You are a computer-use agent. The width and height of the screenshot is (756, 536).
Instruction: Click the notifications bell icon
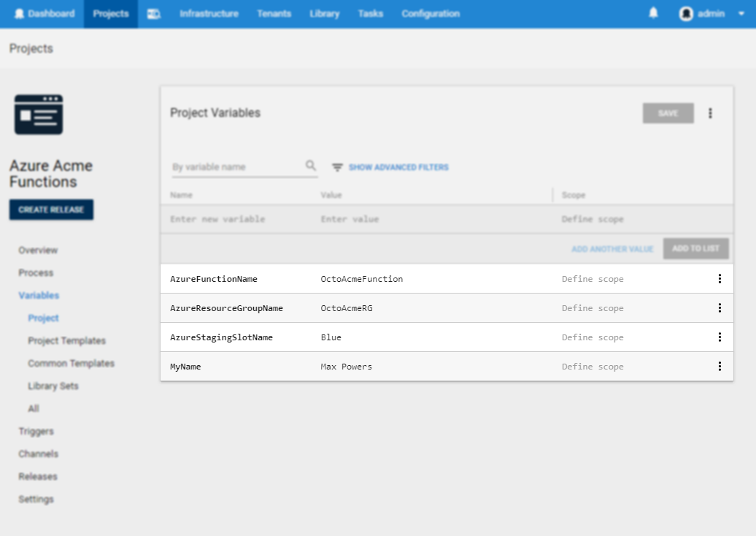[653, 13]
